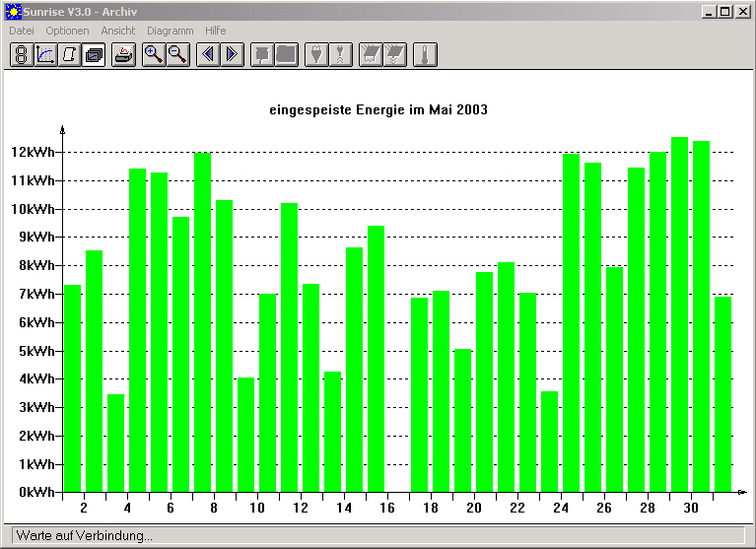
Task: Expand the Ansicht menu
Action: pyautogui.click(x=118, y=31)
